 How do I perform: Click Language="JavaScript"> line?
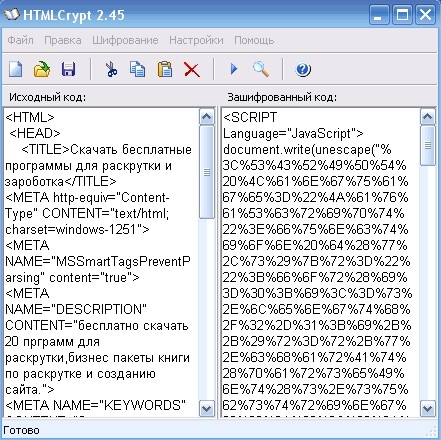pyautogui.click(x=293, y=133)
